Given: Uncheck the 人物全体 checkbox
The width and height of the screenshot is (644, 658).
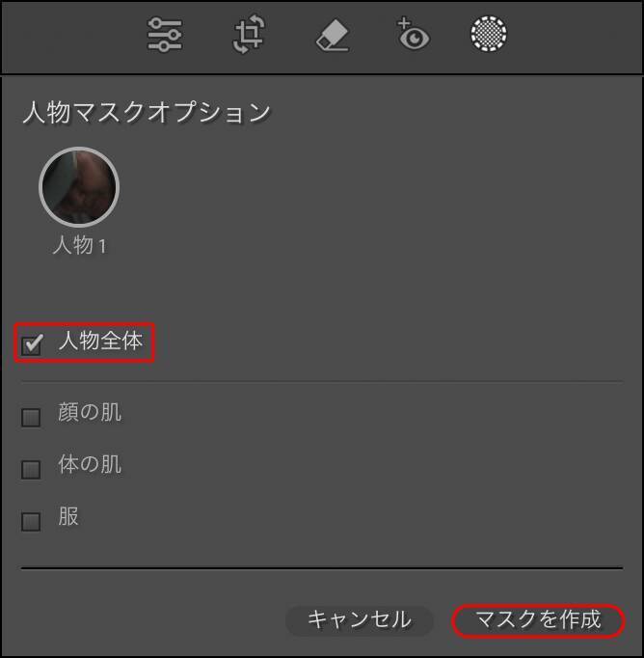Looking at the screenshot, I should pos(32,344).
